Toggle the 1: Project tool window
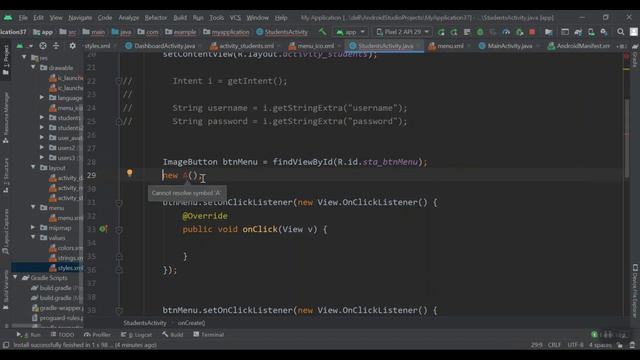 (6, 60)
